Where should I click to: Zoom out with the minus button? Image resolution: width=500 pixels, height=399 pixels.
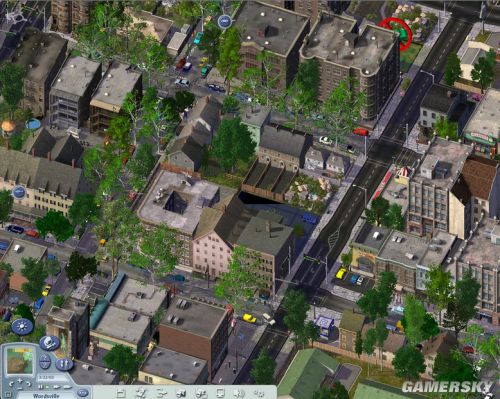click(x=20, y=388)
